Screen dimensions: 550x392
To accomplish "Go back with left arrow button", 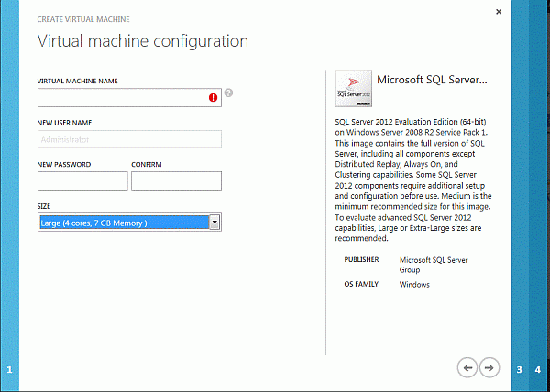I will pyautogui.click(x=467, y=367).
